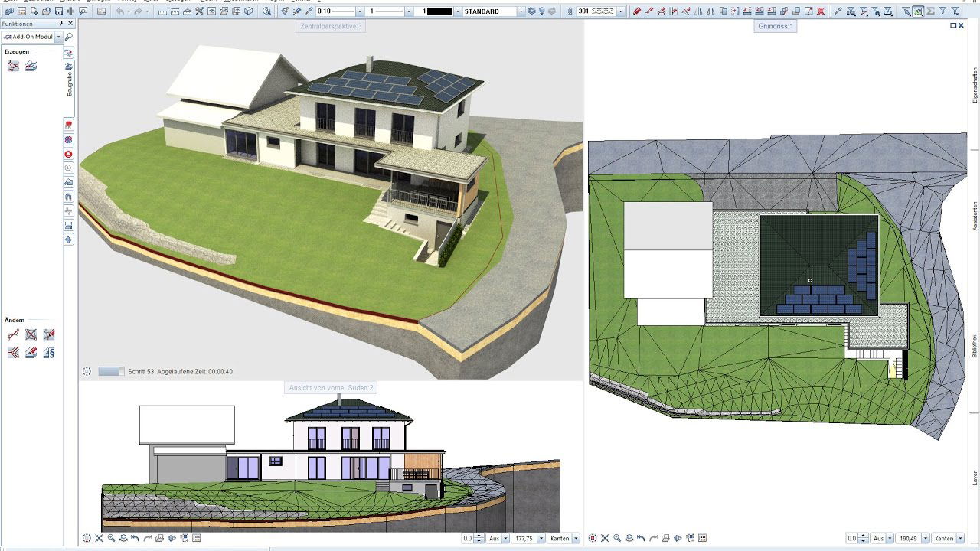Screen dimensions: 980x551
Task: Open the pen thickness 0.18 dropdown
Action: [360, 11]
